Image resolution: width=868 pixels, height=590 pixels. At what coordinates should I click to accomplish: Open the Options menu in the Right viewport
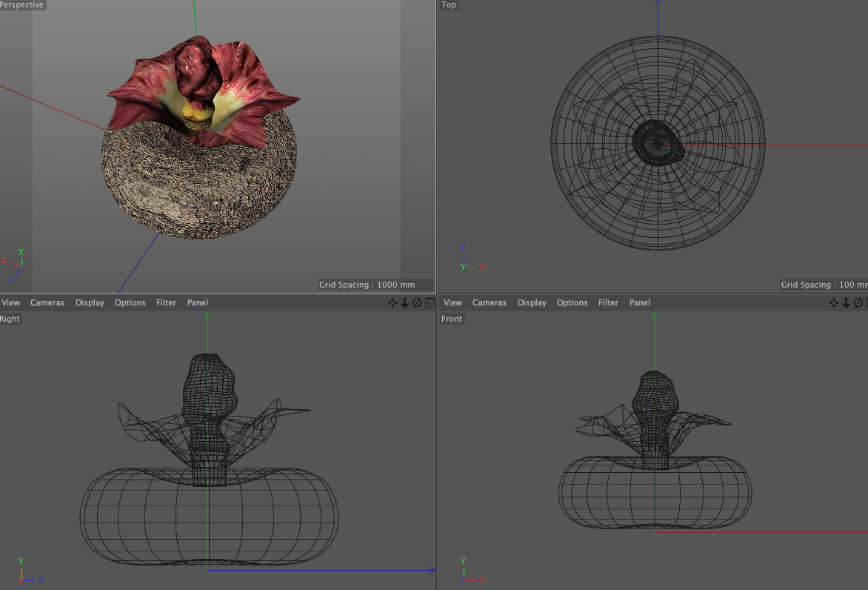click(x=130, y=302)
